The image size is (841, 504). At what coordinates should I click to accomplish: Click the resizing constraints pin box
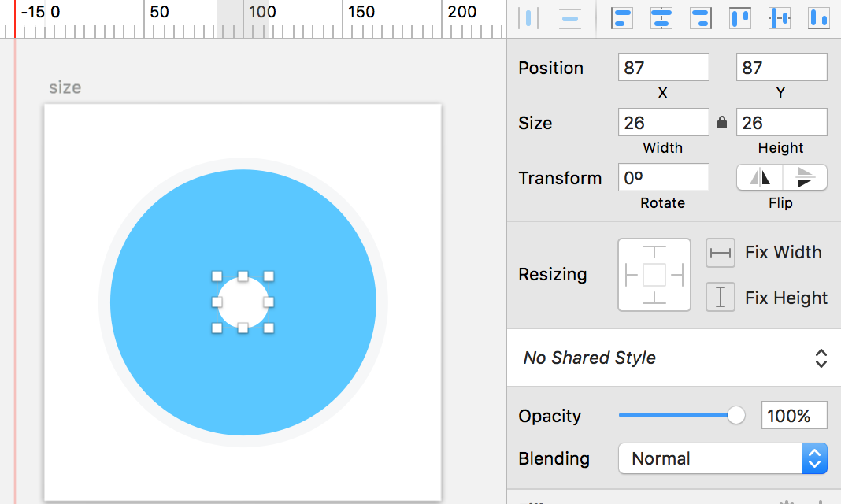coord(654,275)
